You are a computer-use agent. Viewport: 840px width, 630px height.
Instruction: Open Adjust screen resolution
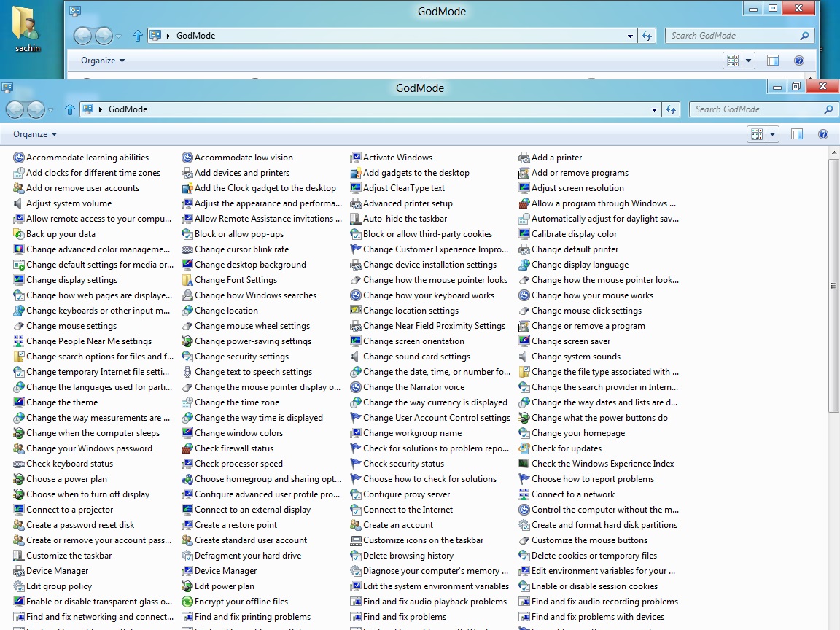point(577,188)
